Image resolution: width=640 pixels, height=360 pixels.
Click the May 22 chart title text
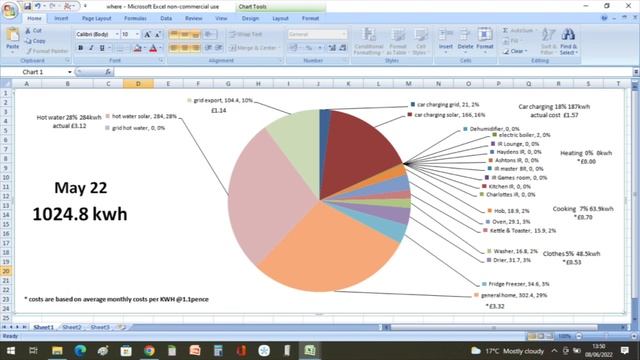[80, 188]
